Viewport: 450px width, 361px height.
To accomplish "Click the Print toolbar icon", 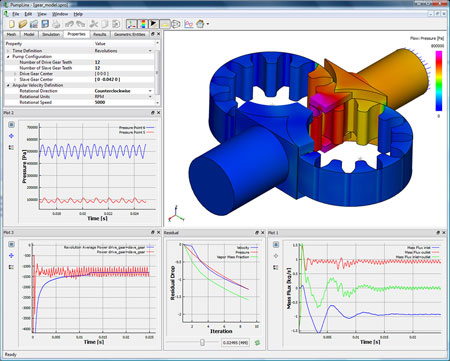I will tap(56, 24).
